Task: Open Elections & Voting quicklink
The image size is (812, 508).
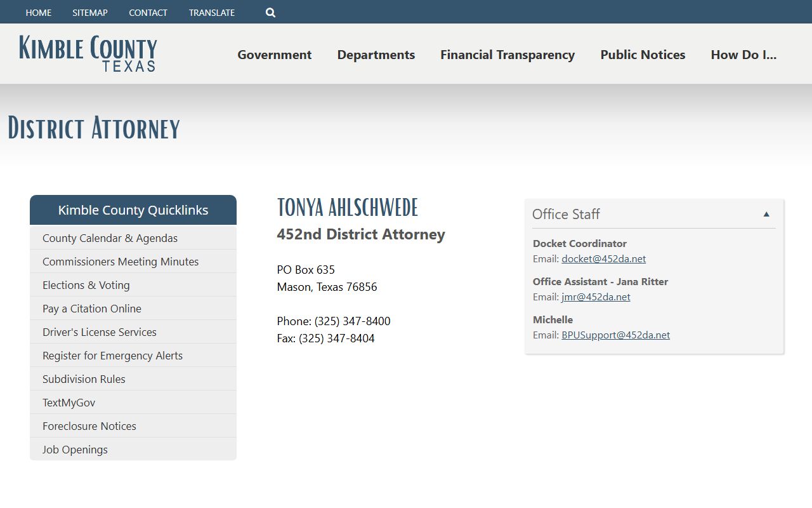Action: coord(133,285)
